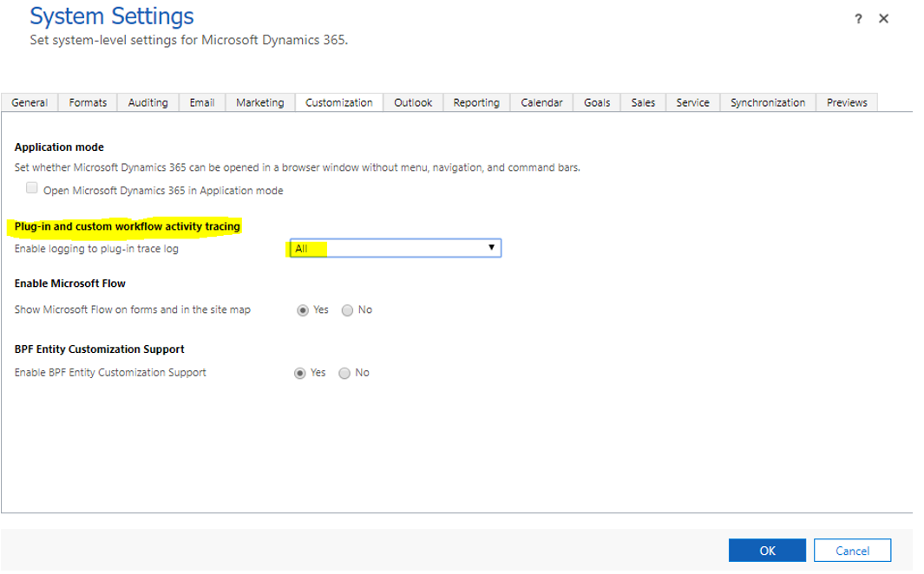Open the help question mark icon
This screenshot has height=574, width=924.
[x=858, y=19]
